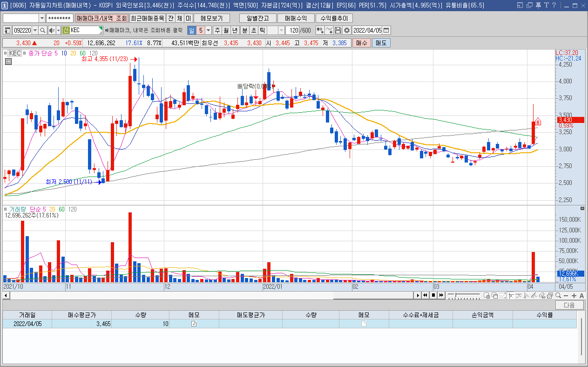Viewport: 588px width, 367px height.
Task: Click the memo note icon in buy row
Action: point(194,324)
